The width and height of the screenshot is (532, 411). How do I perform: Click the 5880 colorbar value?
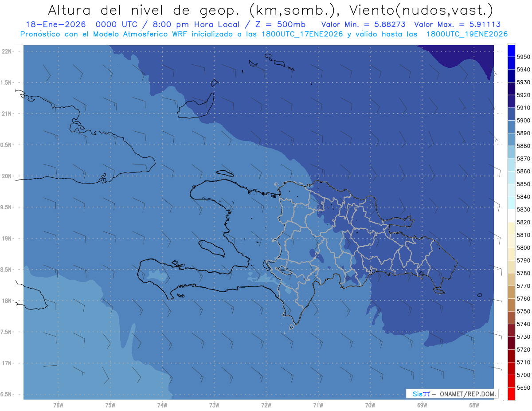523,146
